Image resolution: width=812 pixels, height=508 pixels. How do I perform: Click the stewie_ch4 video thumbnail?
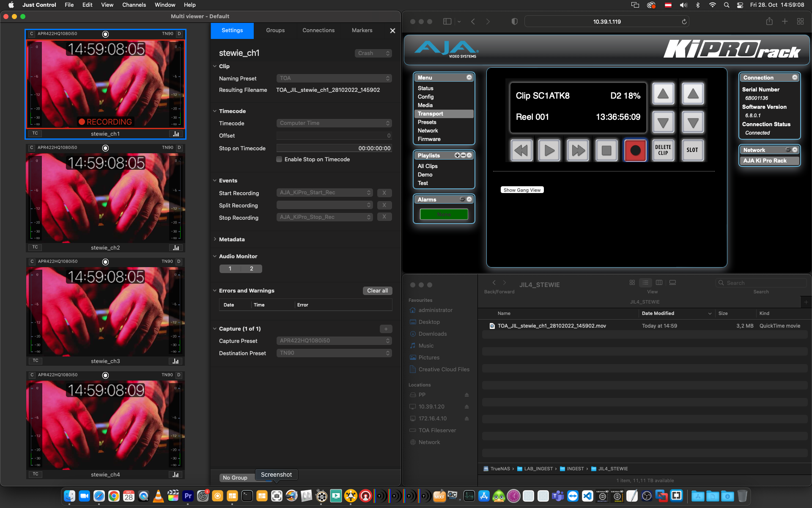[x=106, y=425]
